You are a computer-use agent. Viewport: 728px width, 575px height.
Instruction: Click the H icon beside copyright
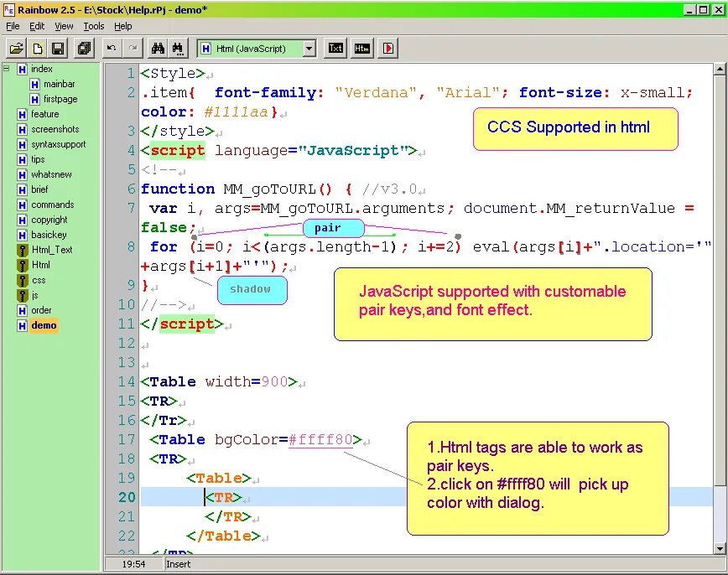(22, 220)
